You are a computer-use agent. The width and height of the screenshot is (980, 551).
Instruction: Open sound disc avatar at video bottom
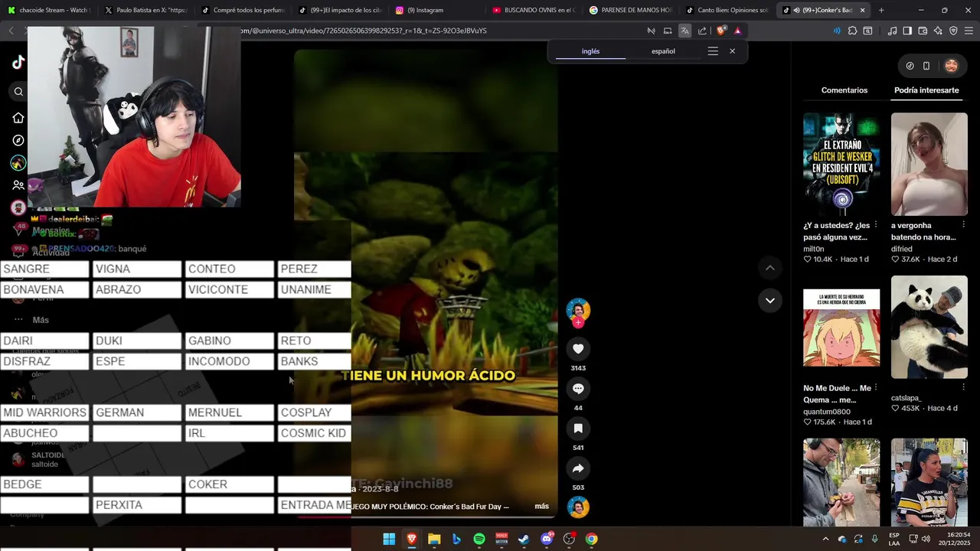[x=578, y=507]
